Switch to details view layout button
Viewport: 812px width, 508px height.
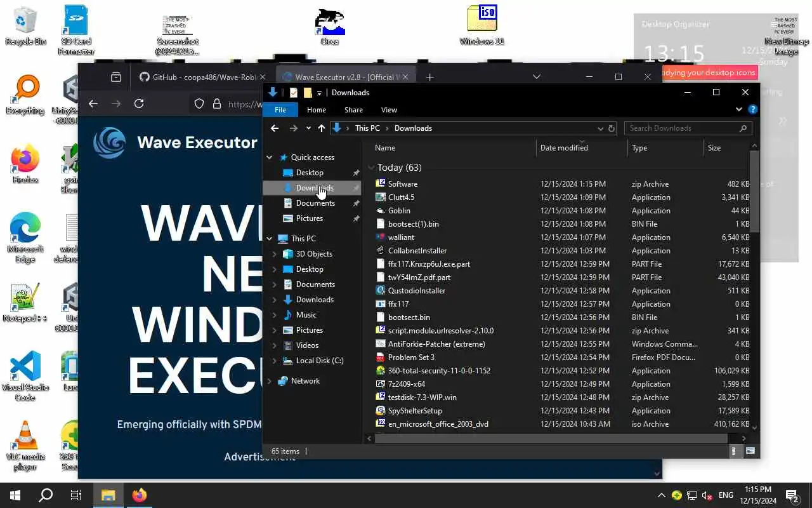[735, 451]
